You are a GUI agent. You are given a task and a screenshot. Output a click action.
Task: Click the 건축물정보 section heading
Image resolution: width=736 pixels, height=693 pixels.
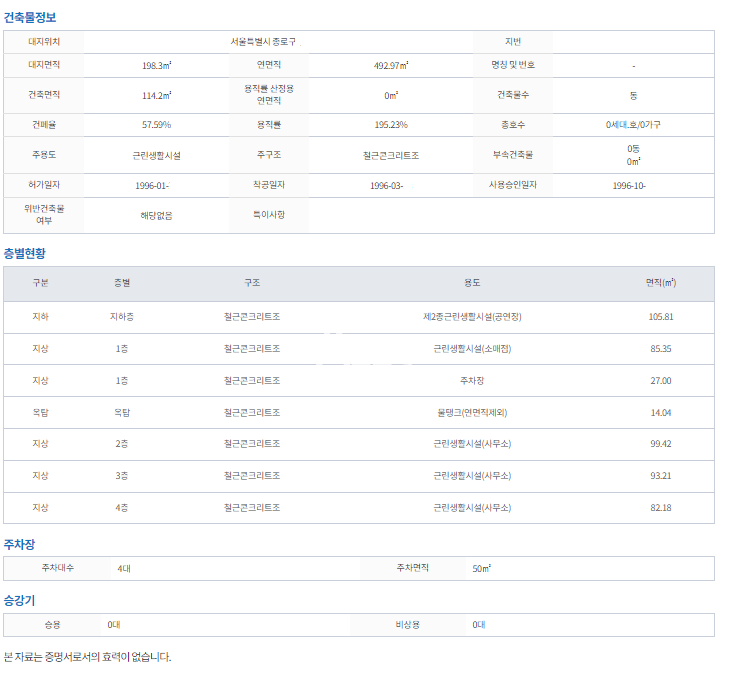point(31,17)
